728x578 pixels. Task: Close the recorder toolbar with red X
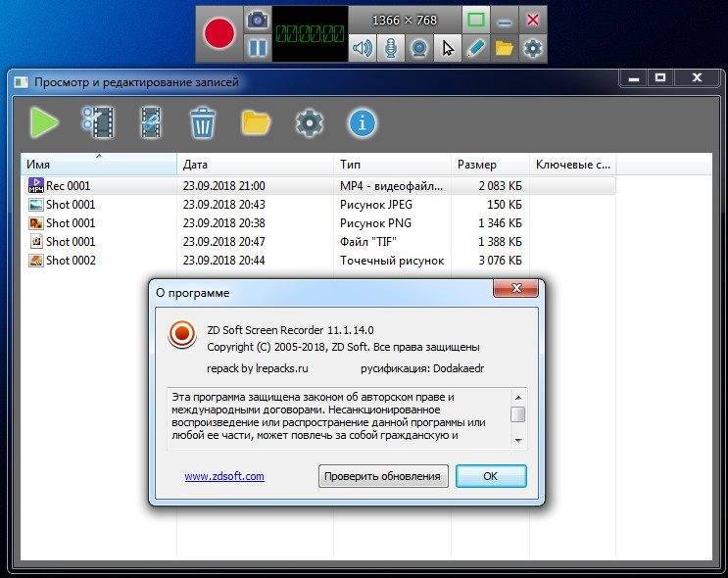tap(533, 20)
